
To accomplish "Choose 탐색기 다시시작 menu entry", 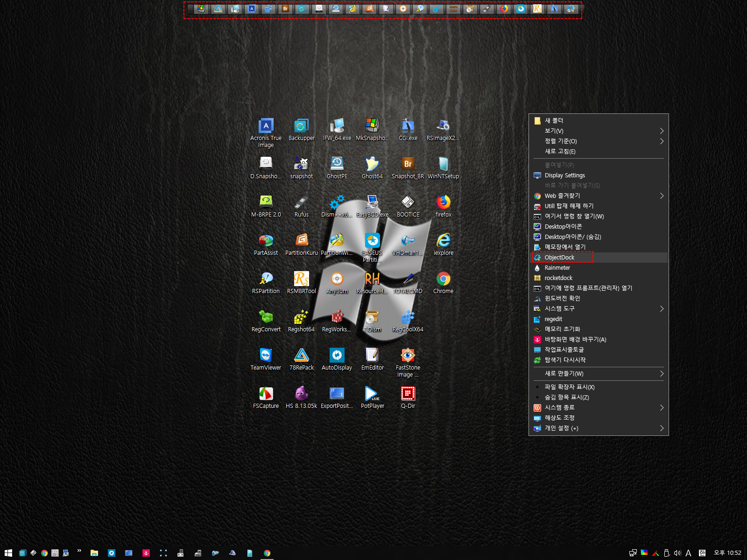I will pyautogui.click(x=599, y=360).
